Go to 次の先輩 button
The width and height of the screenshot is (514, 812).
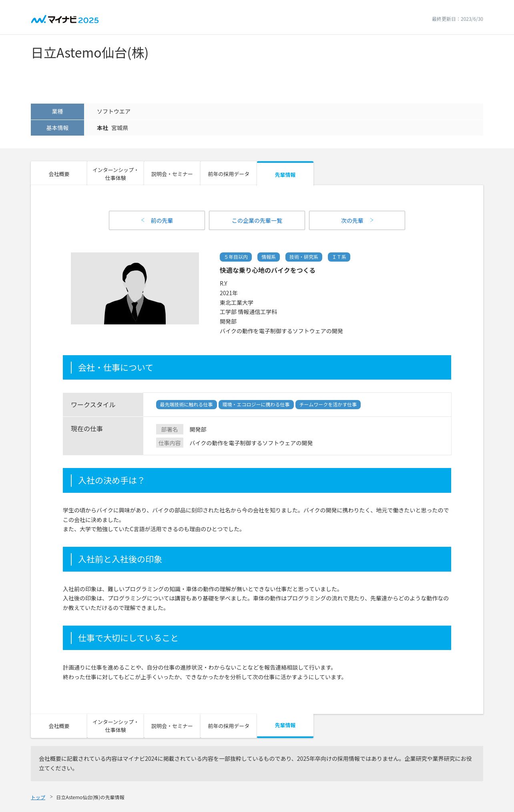coord(357,220)
